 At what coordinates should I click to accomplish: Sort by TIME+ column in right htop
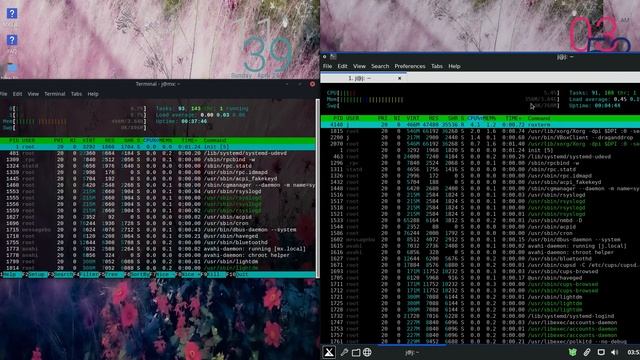tap(513, 118)
